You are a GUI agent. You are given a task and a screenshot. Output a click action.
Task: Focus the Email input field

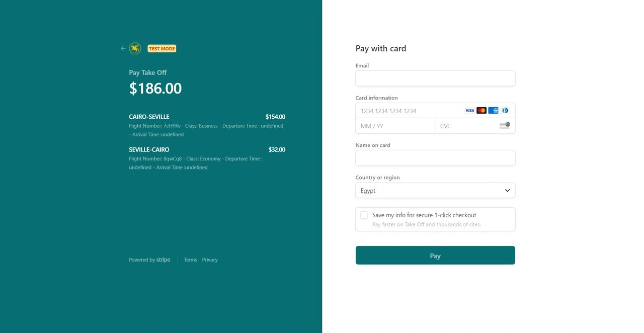pos(435,78)
